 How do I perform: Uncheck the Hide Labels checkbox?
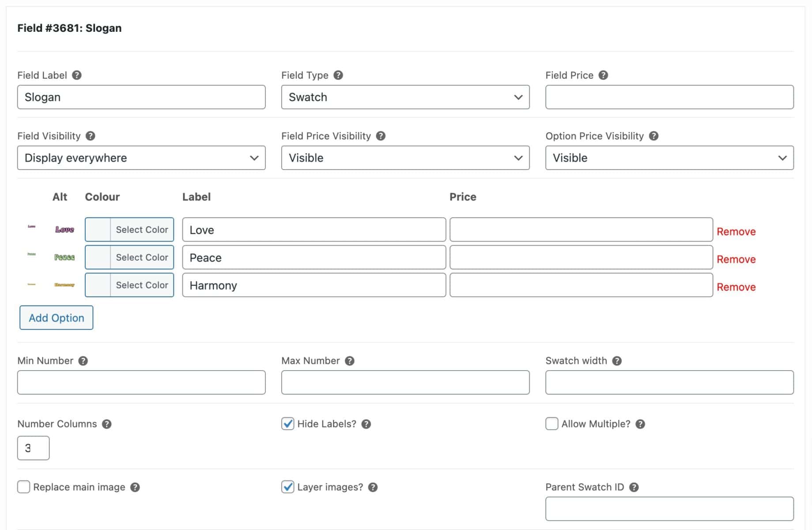(x=288, y=424)
